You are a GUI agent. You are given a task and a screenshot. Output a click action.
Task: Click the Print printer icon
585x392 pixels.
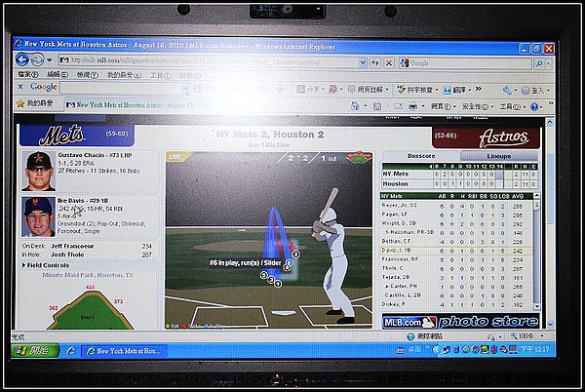[413, 106]
